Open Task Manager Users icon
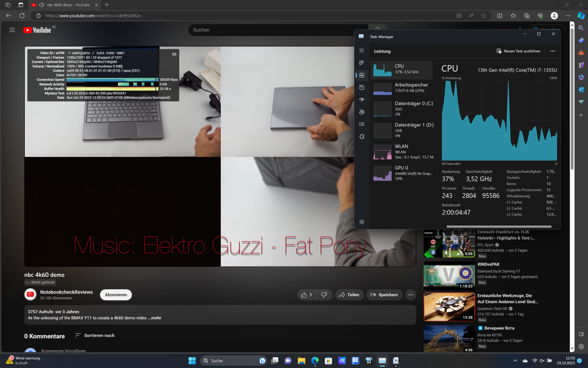This screenshot has height=368, width=588. pyautogui.click(x=362, y=112)
